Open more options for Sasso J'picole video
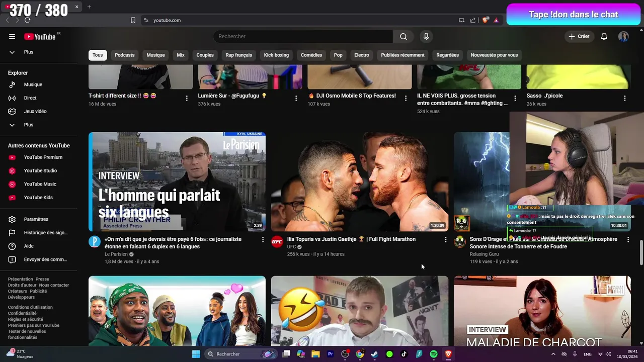 click(625, 98)
